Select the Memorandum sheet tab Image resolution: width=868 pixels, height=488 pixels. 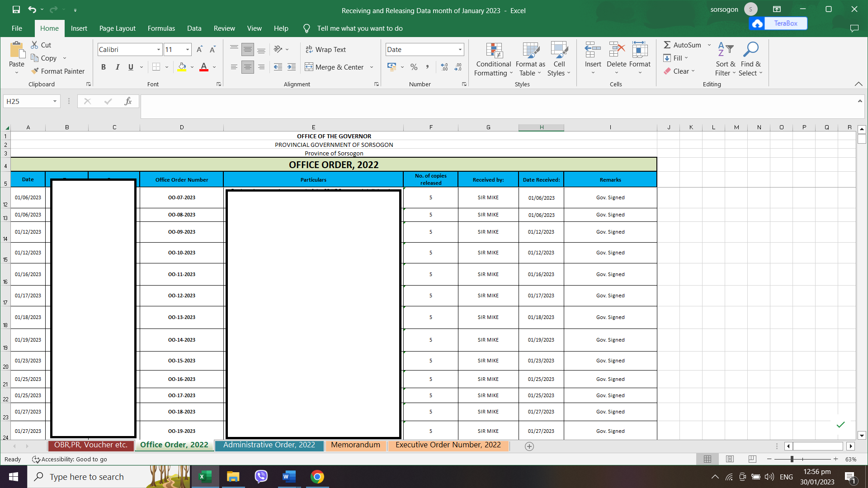tap(355, 445)
